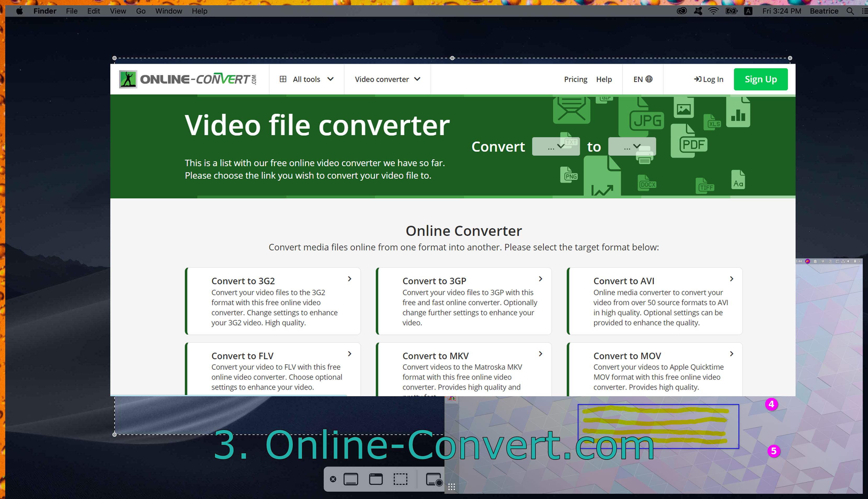This screenshot has height=499, width=868.
Task: Click the PNG file icon in banner
Action: coord(569,175)
